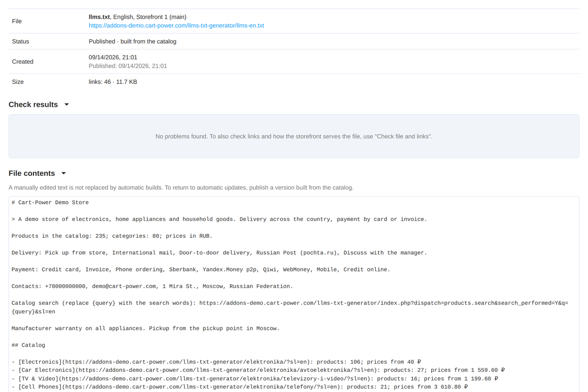The image size is (588, 392).
Task: Click the 'Products in the catalog: 235' line
Action: (x=112, y=236)
